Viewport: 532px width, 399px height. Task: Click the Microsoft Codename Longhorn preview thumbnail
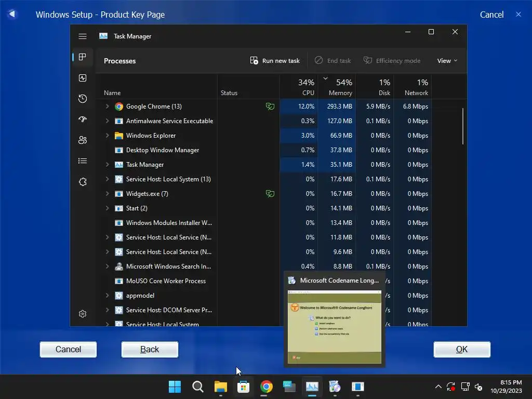pyautogui.click(x=335, y=327)
